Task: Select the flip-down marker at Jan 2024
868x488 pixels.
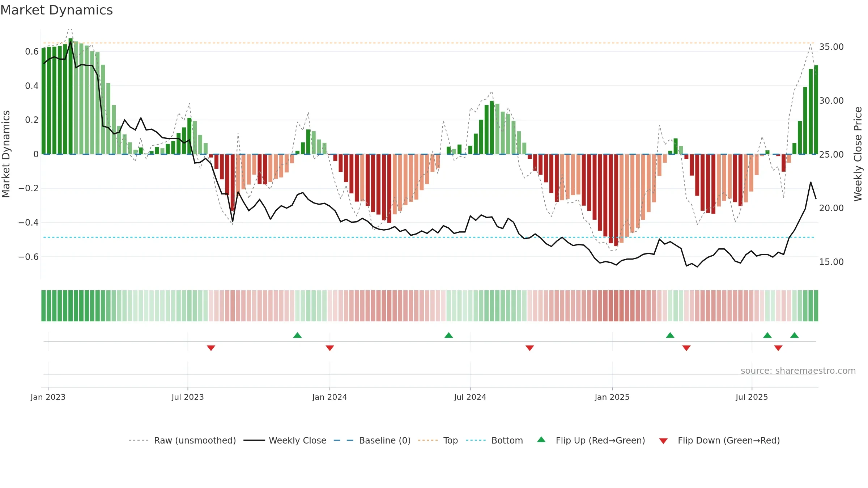Action: 329,348
